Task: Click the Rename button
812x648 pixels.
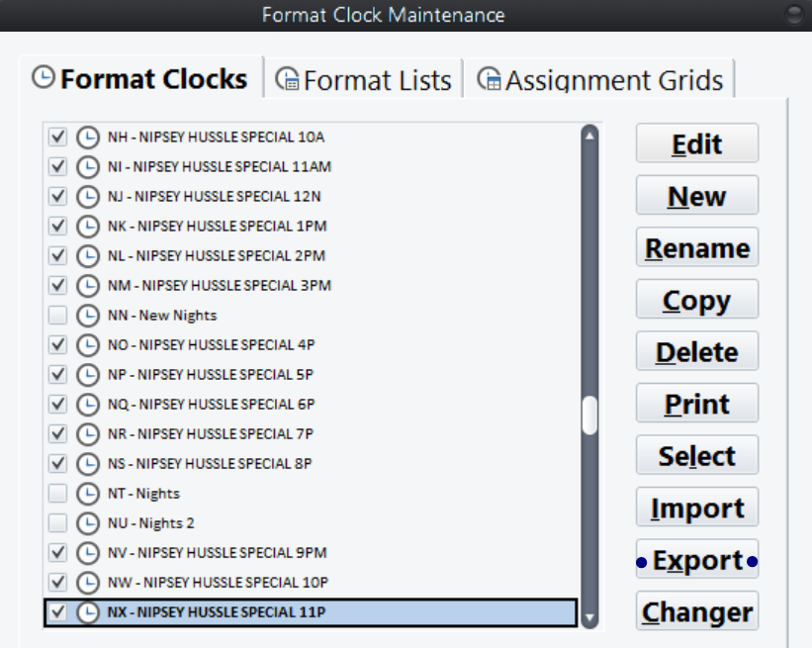Action: pyautogui.click(x=697, y=247)
